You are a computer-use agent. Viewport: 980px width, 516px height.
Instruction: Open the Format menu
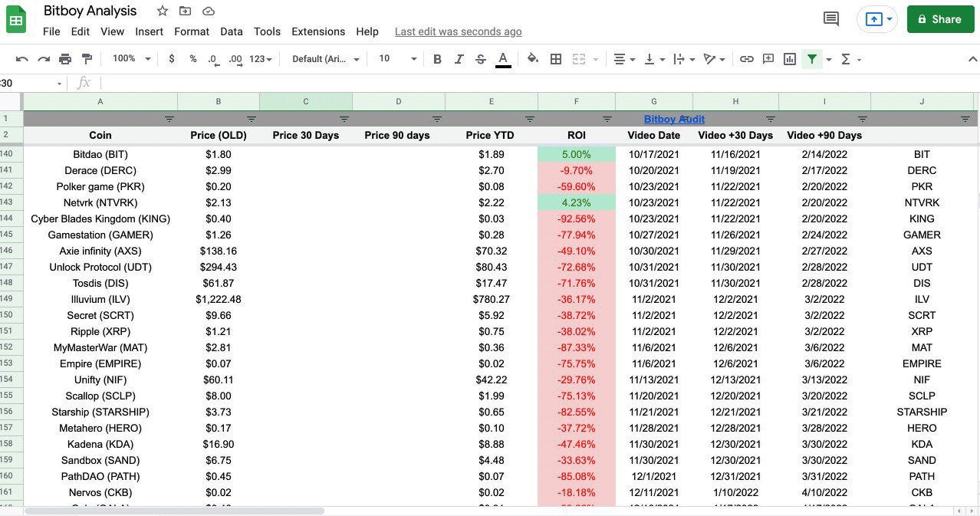[192, 31]
